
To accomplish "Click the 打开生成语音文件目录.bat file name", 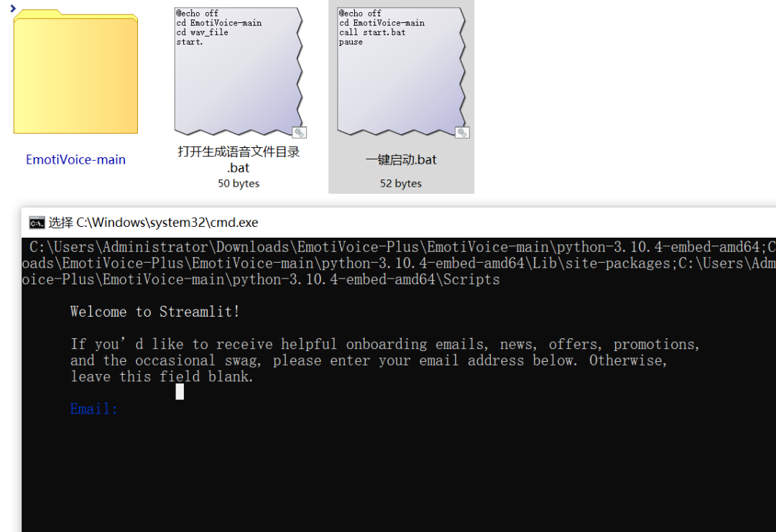I will point(239,159).
